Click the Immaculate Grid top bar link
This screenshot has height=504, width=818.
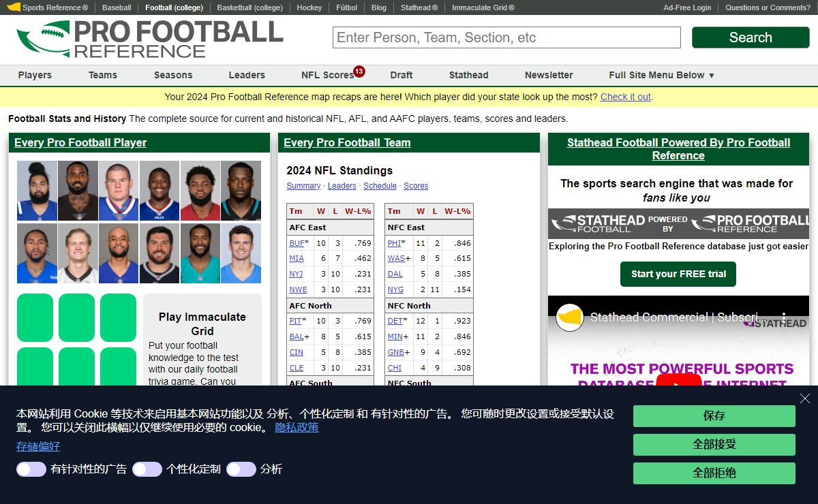coord(483,7)
